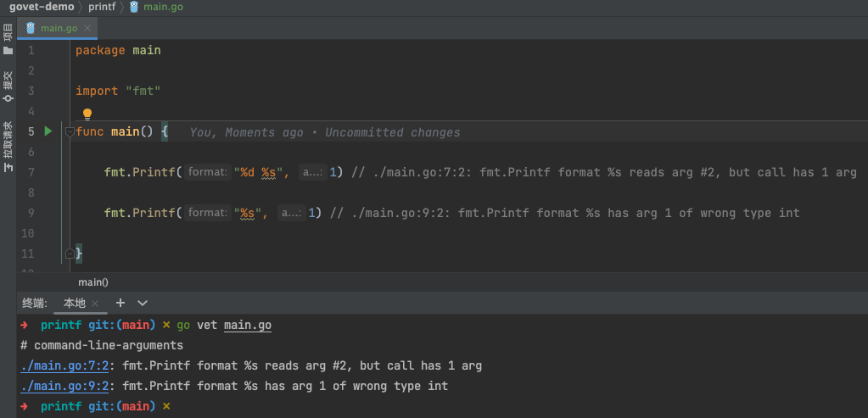Click the green run arrow beside func main
The image size is (868, 418).
tap(48, 131)
